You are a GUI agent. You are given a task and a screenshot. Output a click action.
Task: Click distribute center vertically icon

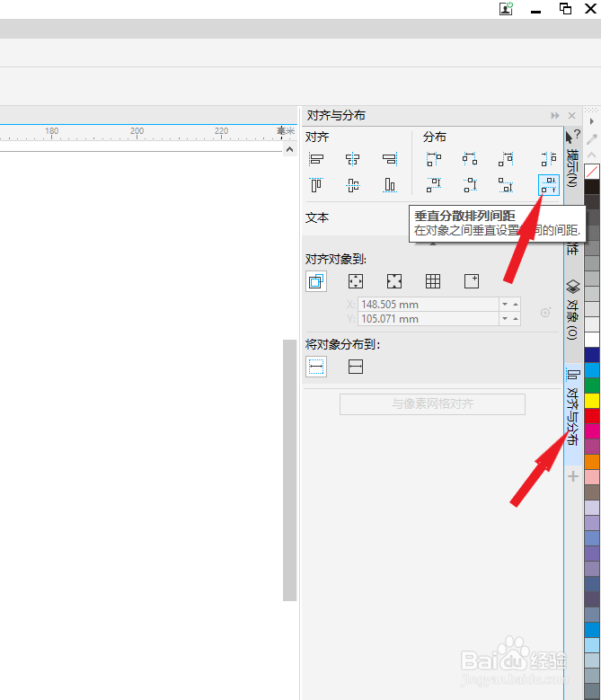(469, 185)
